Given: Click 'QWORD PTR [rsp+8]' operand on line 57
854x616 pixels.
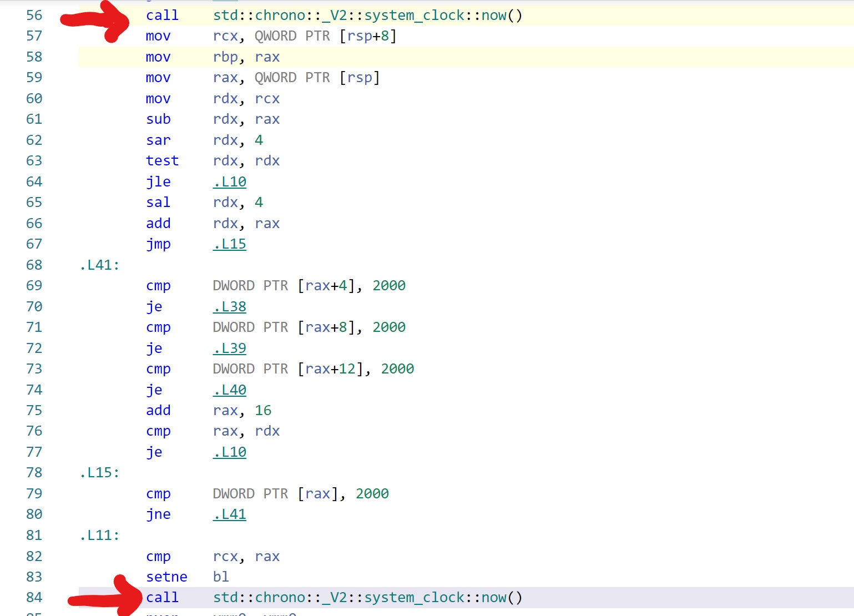Looking at the screenshot, I should [x=326, y=36].
